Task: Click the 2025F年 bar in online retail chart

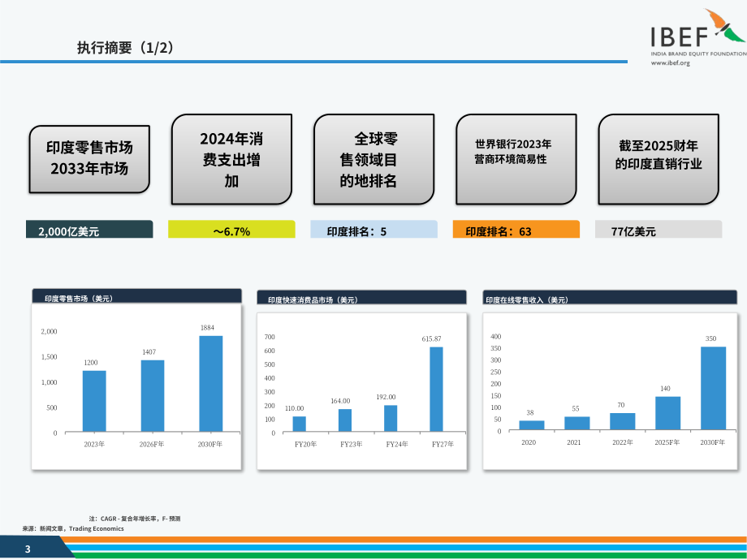Action: pos(668,413)
